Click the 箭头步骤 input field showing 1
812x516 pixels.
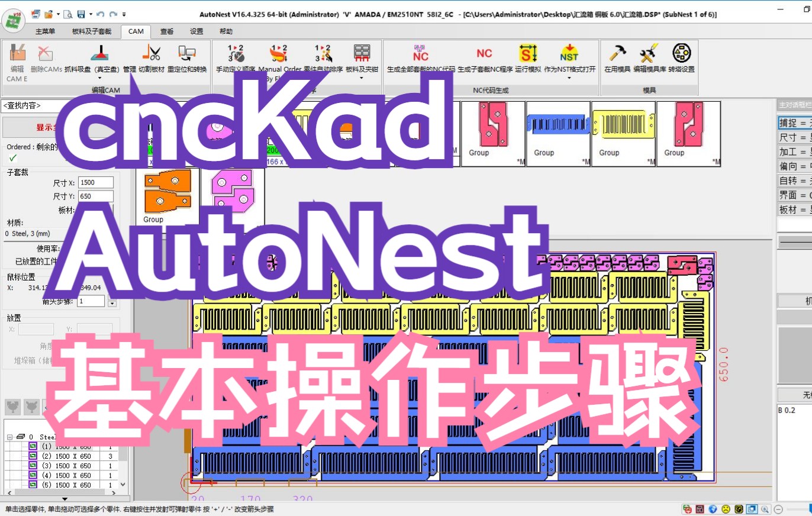91,301
